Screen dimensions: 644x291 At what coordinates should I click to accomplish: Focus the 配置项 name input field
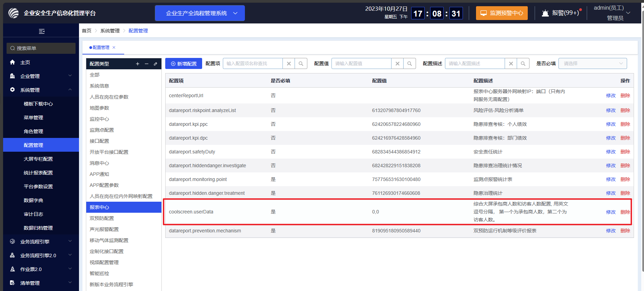[253, 63]
